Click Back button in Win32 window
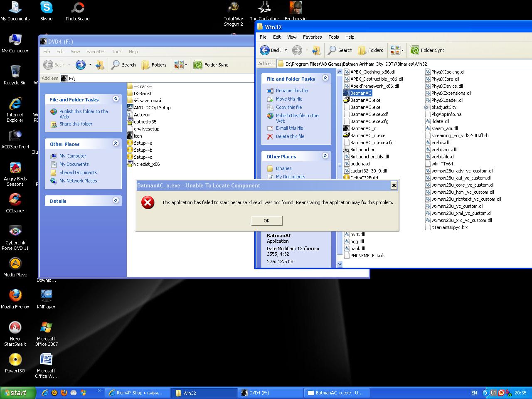The image size is (532, 399). coord(270,50)
